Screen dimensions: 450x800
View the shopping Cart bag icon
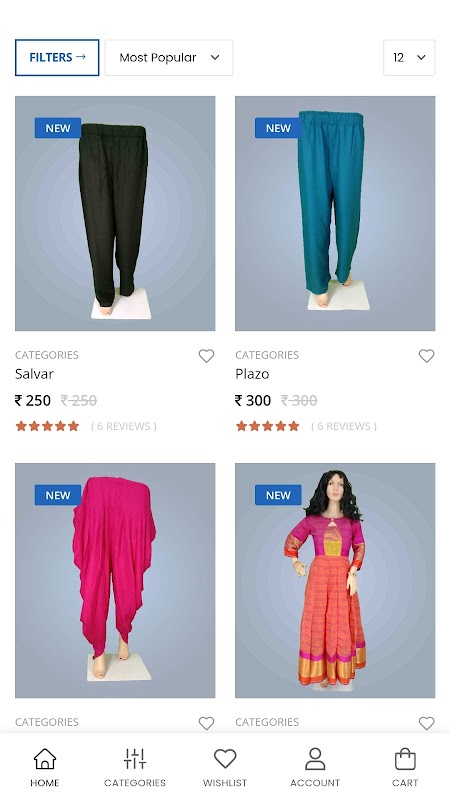[405, 759]
